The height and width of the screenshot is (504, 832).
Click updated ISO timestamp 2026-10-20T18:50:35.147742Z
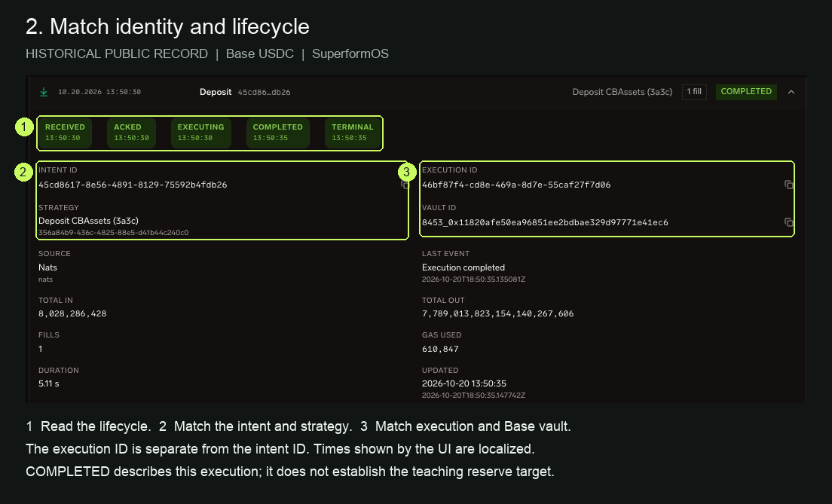(473, 396)
